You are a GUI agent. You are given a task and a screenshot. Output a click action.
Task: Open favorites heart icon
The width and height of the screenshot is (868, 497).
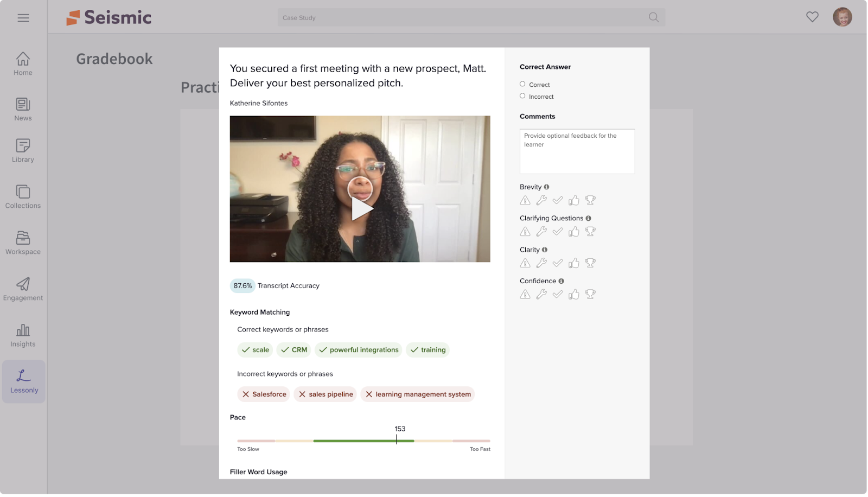(x=813, y=17)
